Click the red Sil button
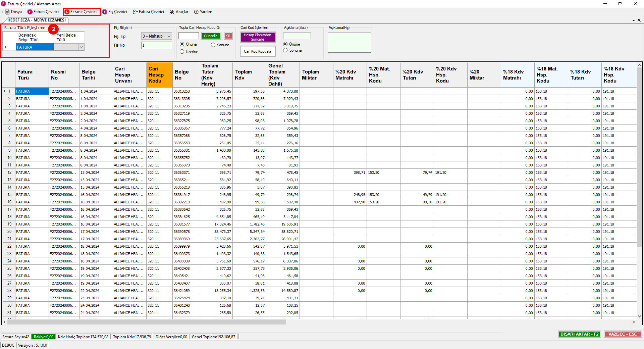 coord(228,36)
